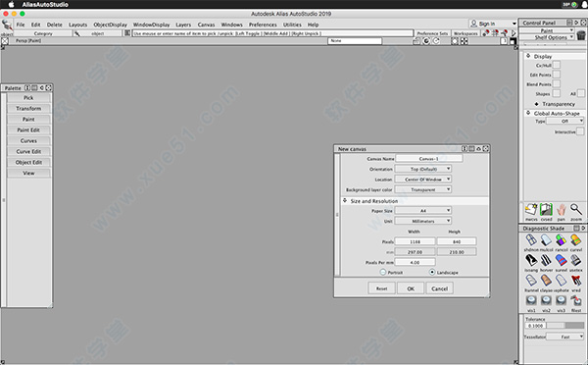588x365 pixels.
Task: Select the vis1 shader icon
Action: (x=531, y=301)
